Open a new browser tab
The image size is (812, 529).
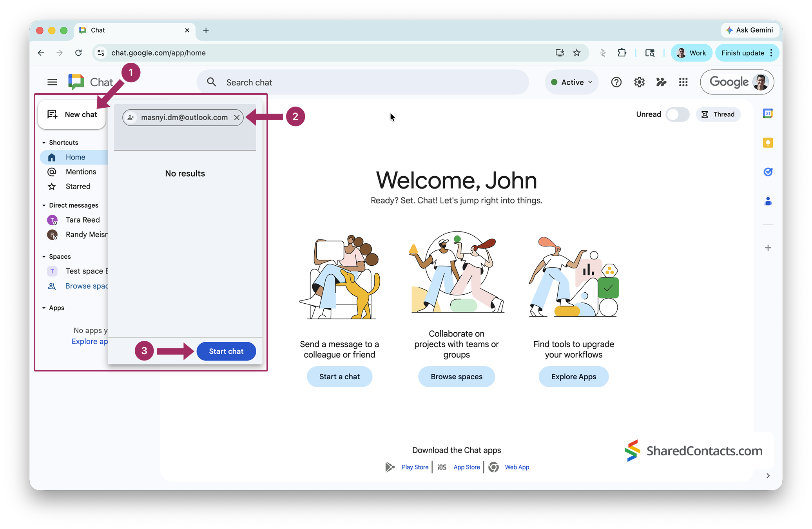click(206, 30)
